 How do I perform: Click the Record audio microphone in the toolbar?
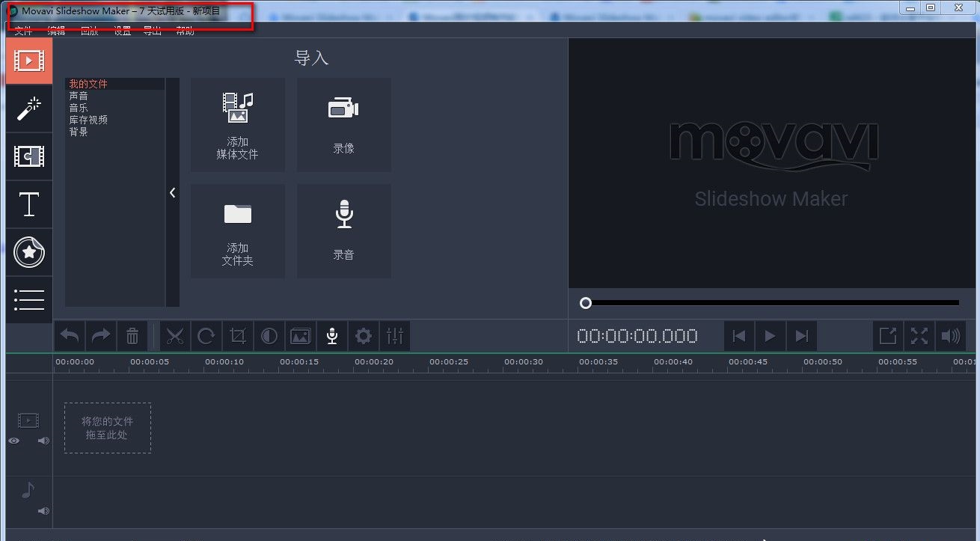tap(332, 337)
